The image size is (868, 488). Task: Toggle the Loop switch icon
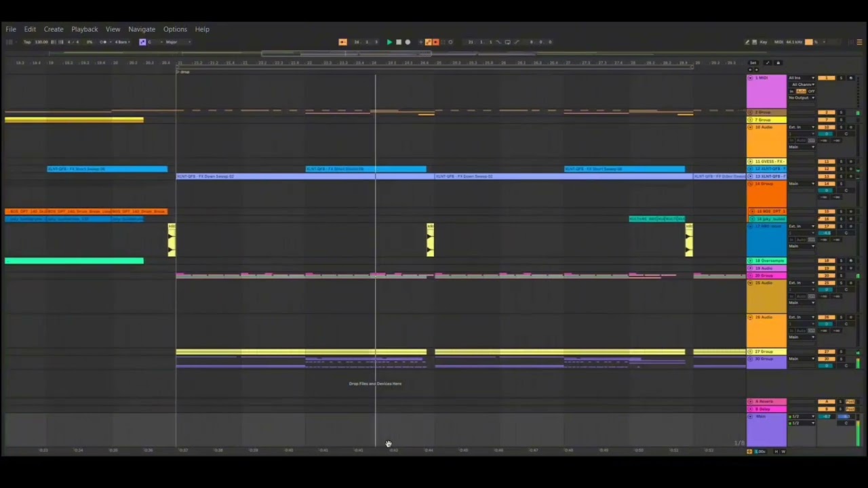[x=508, y=42]
